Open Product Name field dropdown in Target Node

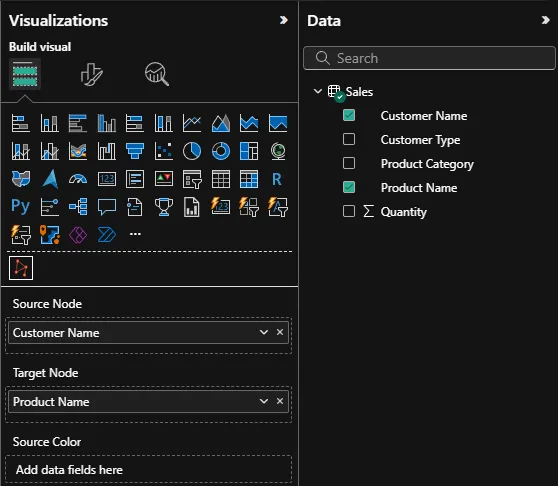pyautogui.click(x=264, y=401)
